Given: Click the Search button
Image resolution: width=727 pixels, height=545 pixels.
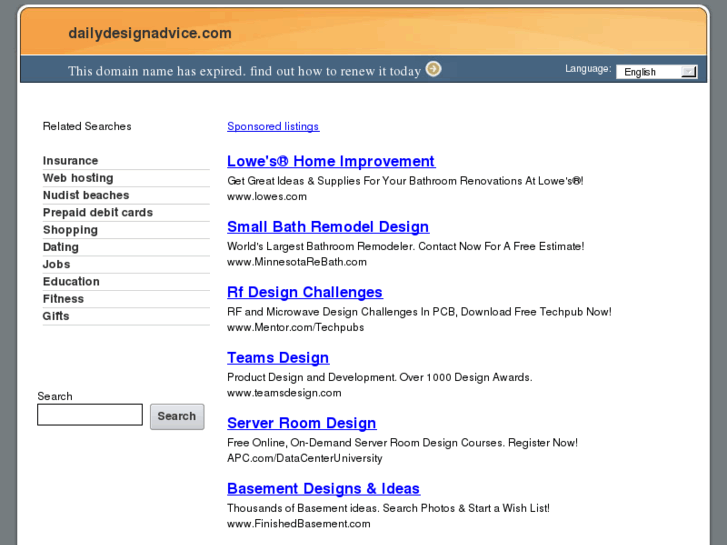Looking at the screenshot, I should 177,416.
